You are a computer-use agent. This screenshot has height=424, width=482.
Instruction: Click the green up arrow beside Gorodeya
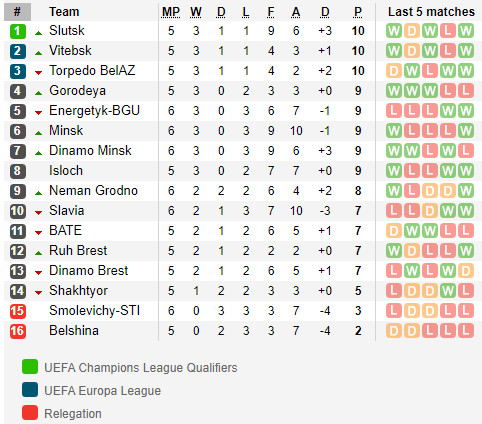(x=39, y=93)
